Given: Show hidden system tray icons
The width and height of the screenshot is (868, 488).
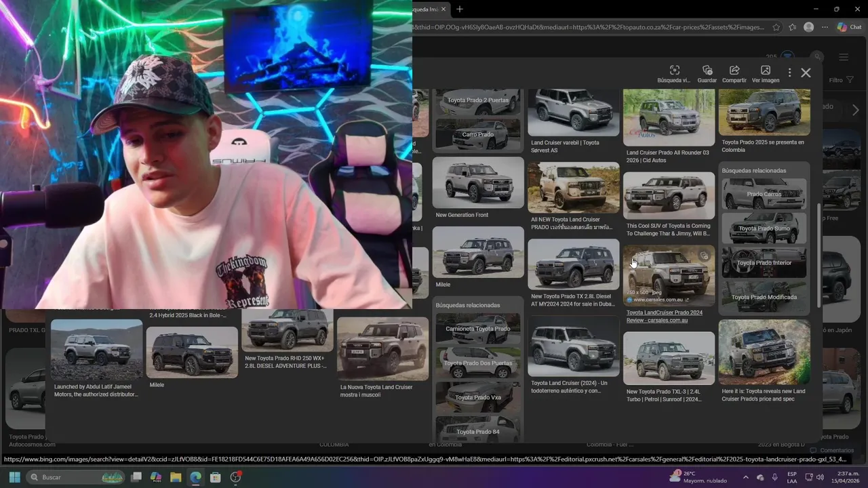Looking at the screenshot, I should [x=745, y=477].
